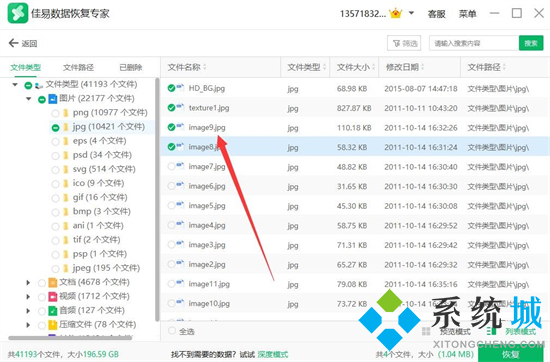This screenshot has width=550, height=362.
Task: Check the image6.jpg file checkbox
Action: click(x=171, y=186)
